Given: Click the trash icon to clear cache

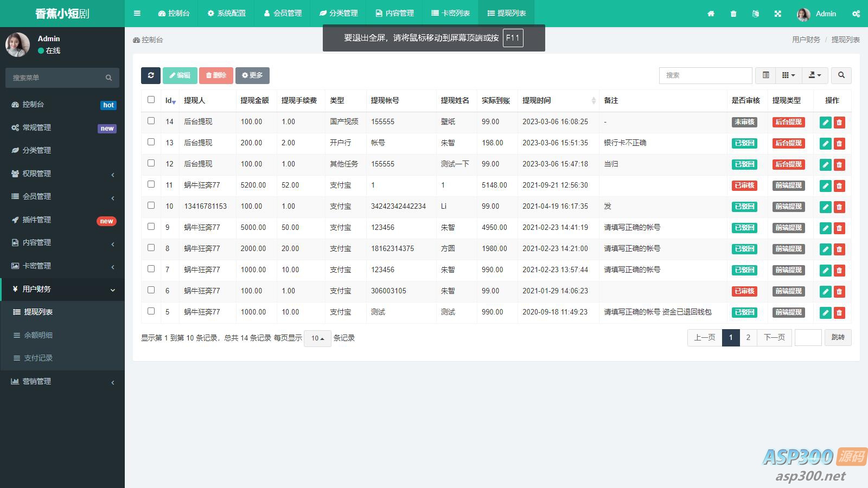Looking at the screenshot, I should pos(733,14).
